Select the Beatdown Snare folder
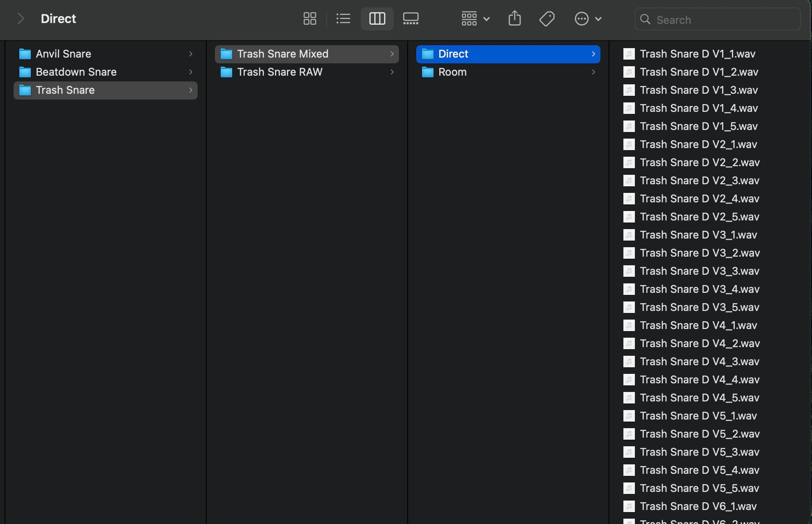The height and width of the screenshot is (524, 812). click(76, 72)
